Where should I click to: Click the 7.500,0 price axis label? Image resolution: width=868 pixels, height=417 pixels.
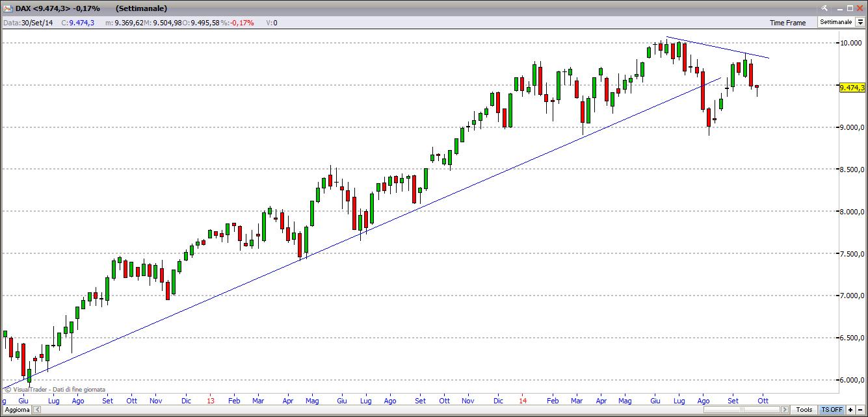852,254
